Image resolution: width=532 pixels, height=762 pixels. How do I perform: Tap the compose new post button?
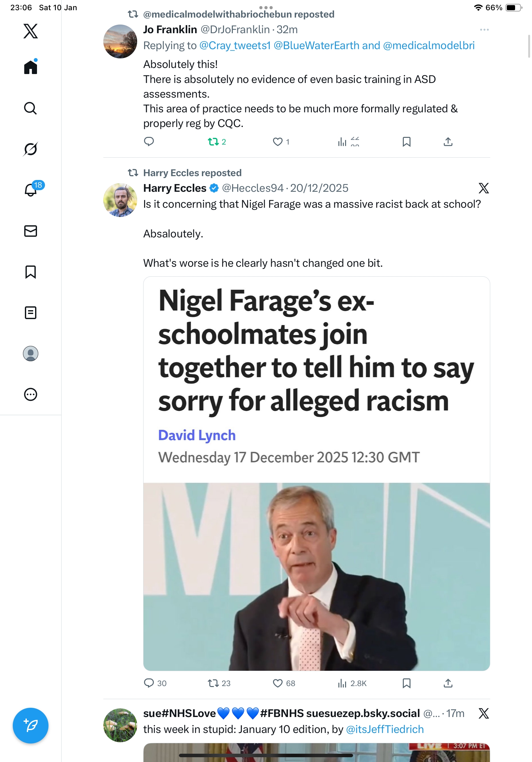click(31, 726)
